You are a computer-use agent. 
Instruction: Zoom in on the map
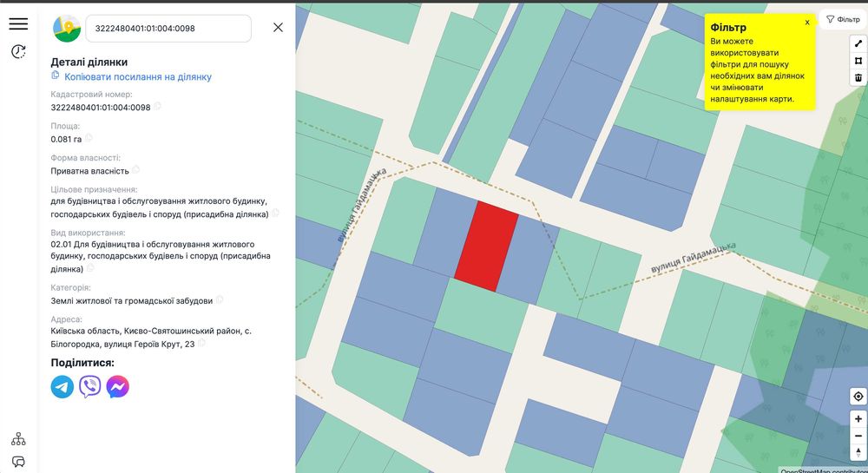[858, 419]
